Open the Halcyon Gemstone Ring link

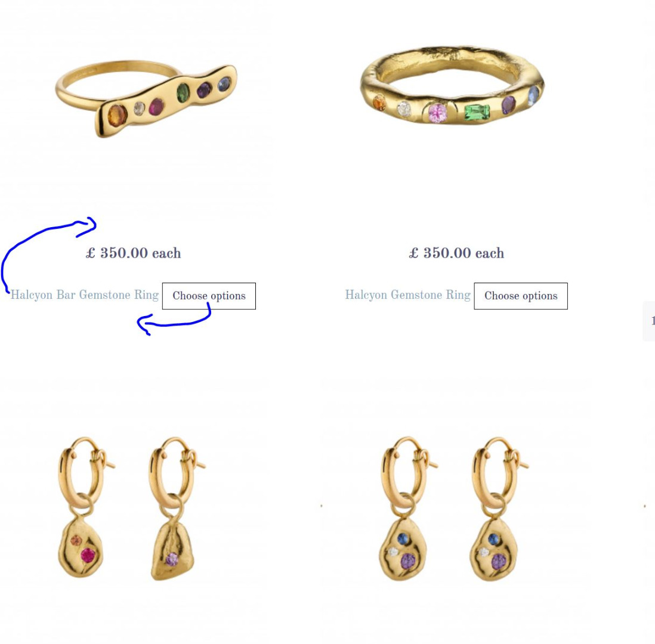pos(407,295)
